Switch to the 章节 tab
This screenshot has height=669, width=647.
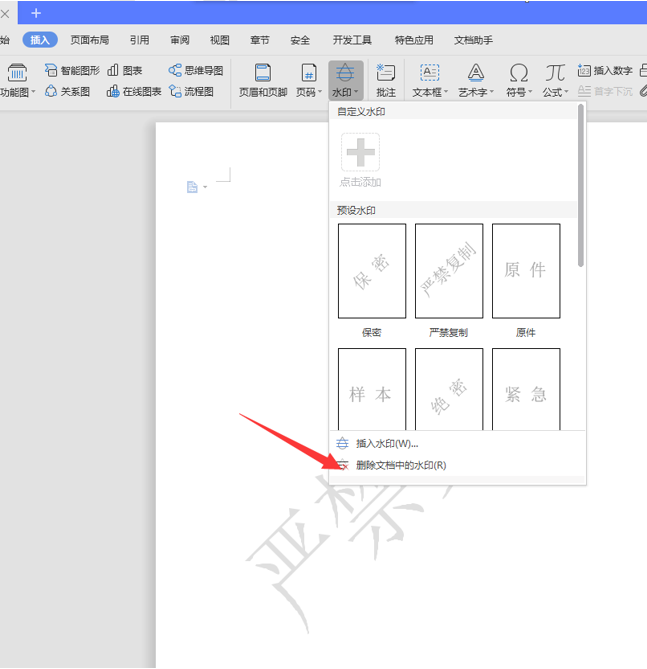click(260, 40)
